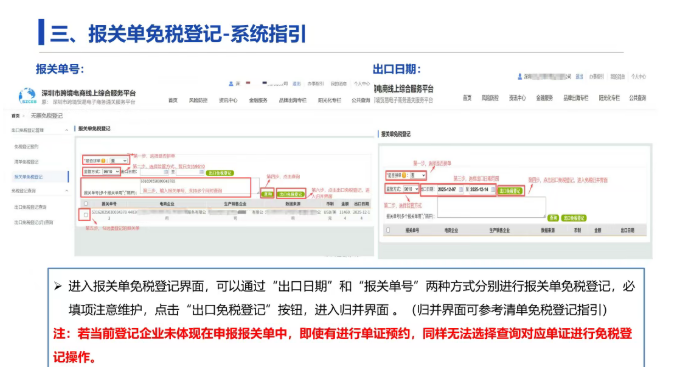Click the empty start date field in the 报关单号 screenshot
Screen dimensions: 690x384
tap(154, 172)
